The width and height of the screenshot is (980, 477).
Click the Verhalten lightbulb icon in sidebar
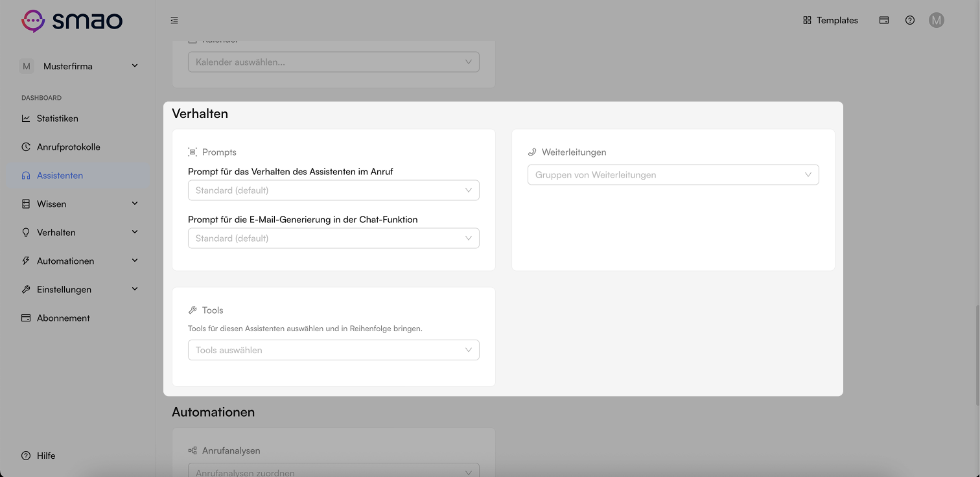(x=26, y=233)
